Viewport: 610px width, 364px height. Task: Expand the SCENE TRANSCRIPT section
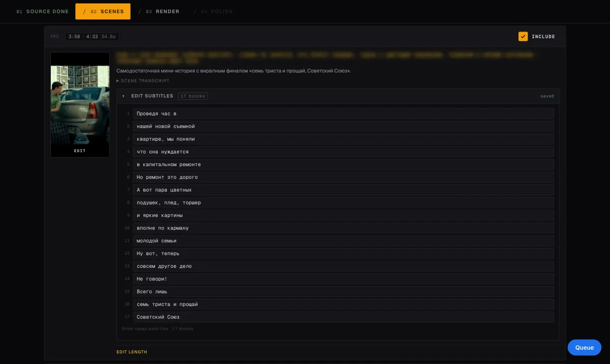143,81
